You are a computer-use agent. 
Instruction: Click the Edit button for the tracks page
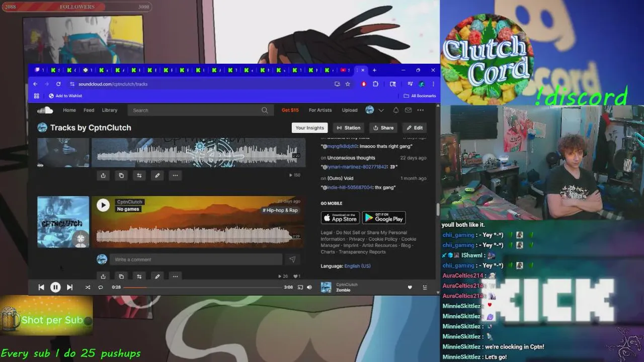coord(415,128)
